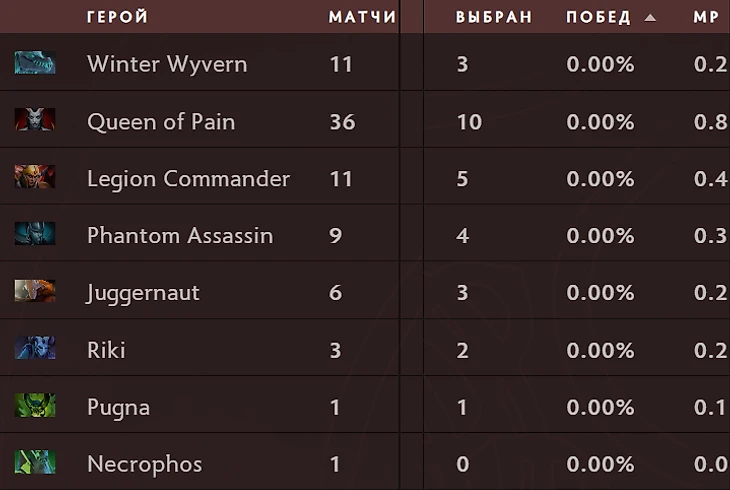Click the МР column header
The height and width of the screenshot is (490, 730).
[x=706, y=17]
